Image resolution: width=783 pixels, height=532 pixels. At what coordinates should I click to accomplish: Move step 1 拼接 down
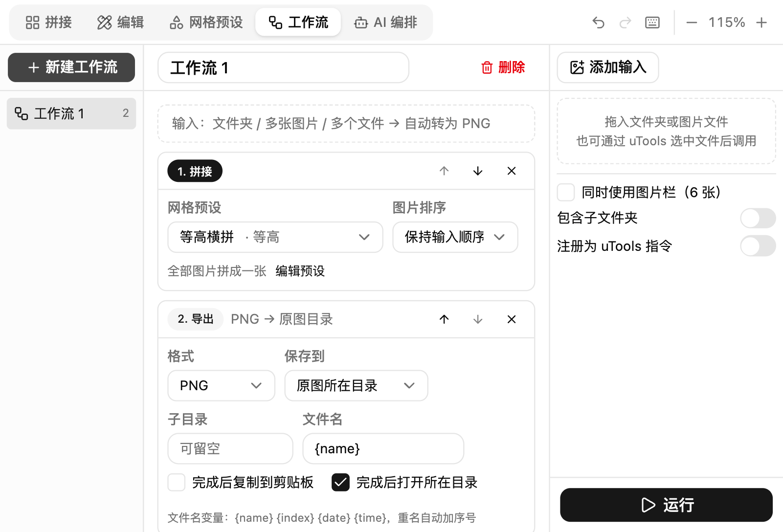point(478,171)
